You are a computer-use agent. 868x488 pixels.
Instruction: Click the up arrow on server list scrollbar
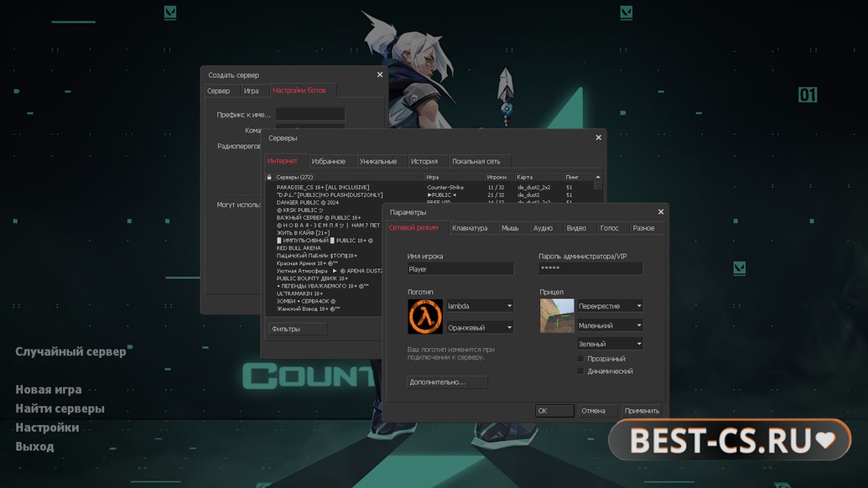(598, 177)
